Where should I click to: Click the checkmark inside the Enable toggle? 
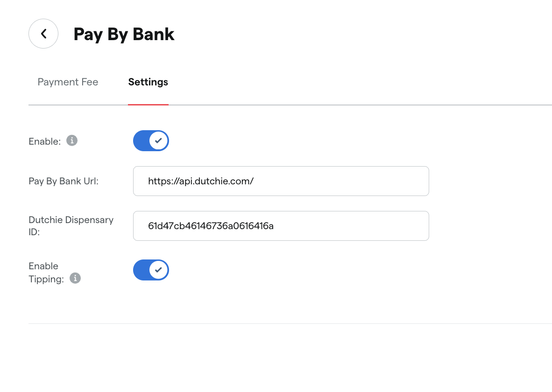[x=158, y=140]
